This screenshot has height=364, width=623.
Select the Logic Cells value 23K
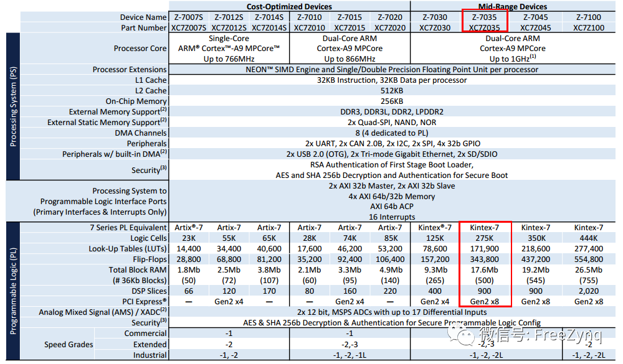(x=189, y=238)
